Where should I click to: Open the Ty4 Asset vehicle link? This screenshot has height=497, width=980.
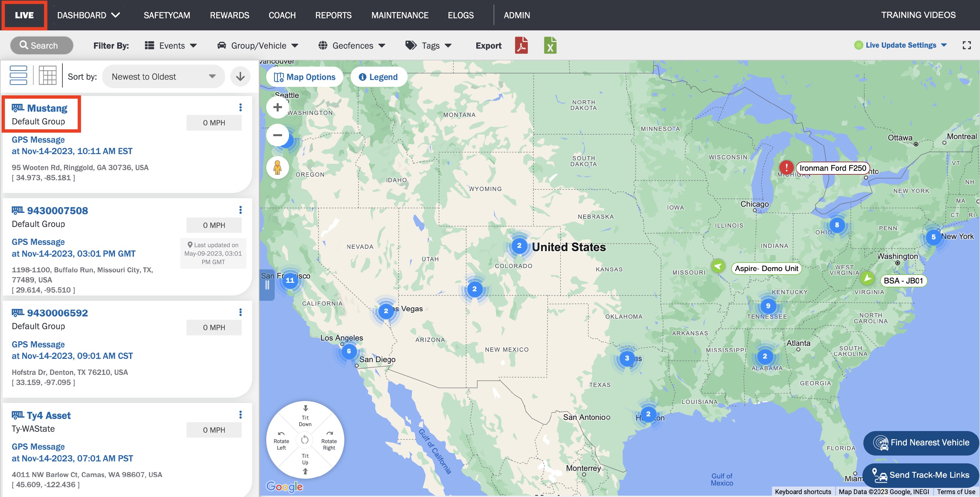[49, 415]
